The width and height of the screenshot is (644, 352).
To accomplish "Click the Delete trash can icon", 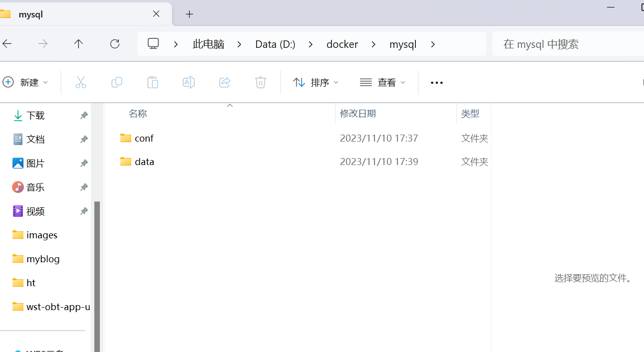I will (x=261, y=82).
